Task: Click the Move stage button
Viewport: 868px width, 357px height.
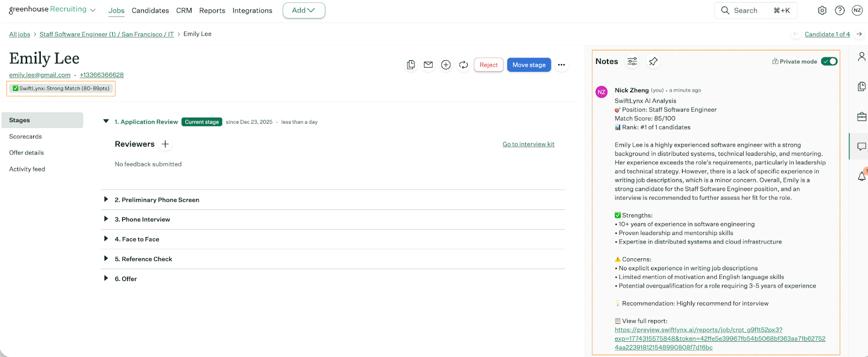Action: click(x=529, y=65)
